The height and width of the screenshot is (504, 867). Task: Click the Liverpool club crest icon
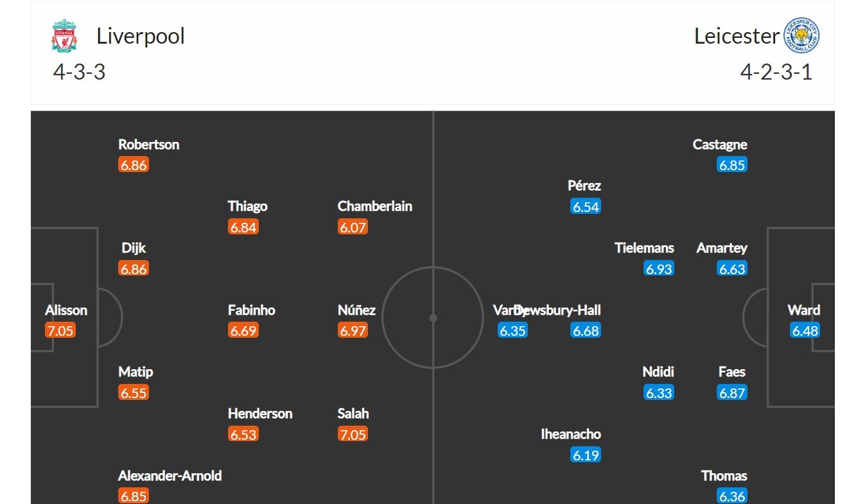click(x=64, y=35)
